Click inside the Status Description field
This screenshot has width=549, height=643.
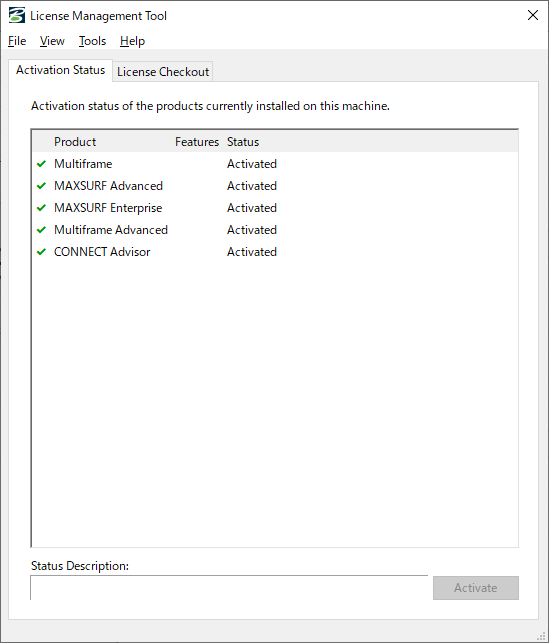click(x=229, y=588)
